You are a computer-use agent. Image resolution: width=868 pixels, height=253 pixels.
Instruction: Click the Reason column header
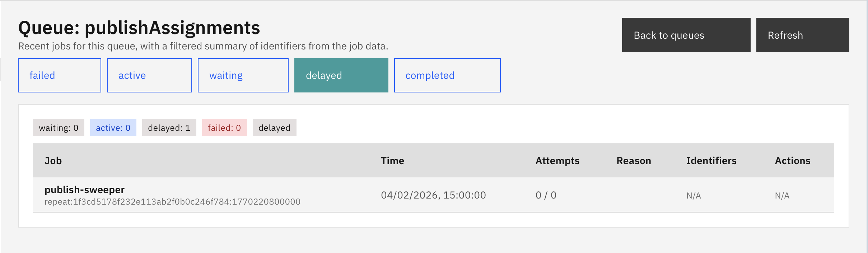(x=634, y=161)
